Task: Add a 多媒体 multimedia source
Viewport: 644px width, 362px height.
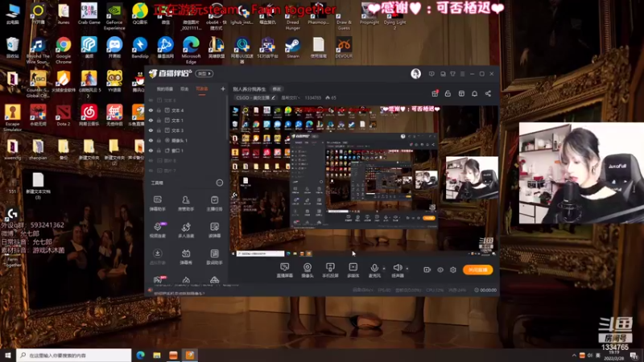Action: click(x=353, y=270)
